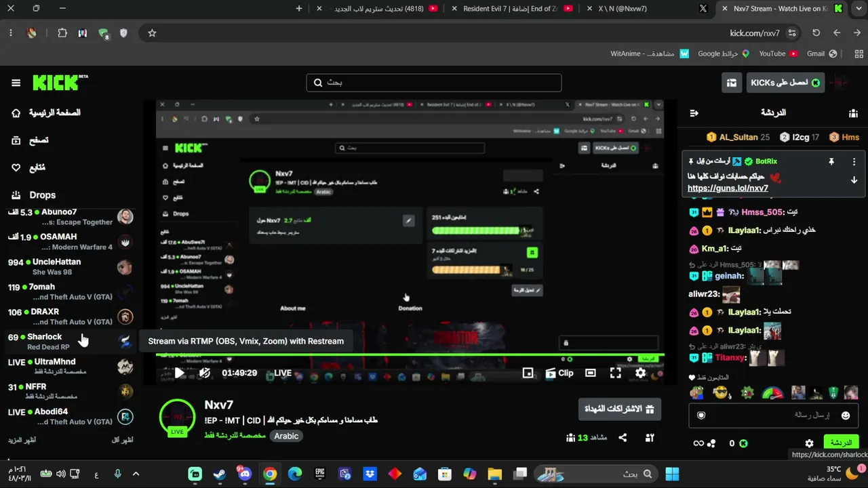868x488 pixels.
Task: Open the YouTube bookmark
Action: (x=778, y=54)
